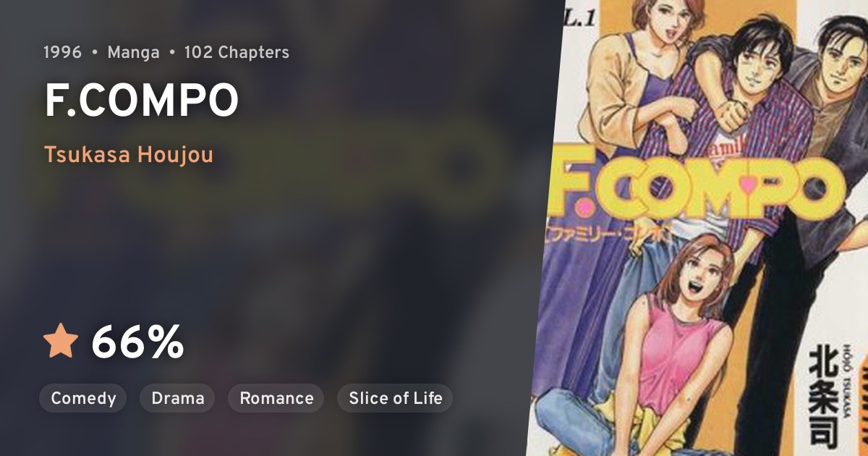Click the F.COMPO white title heading

point(142,101)
